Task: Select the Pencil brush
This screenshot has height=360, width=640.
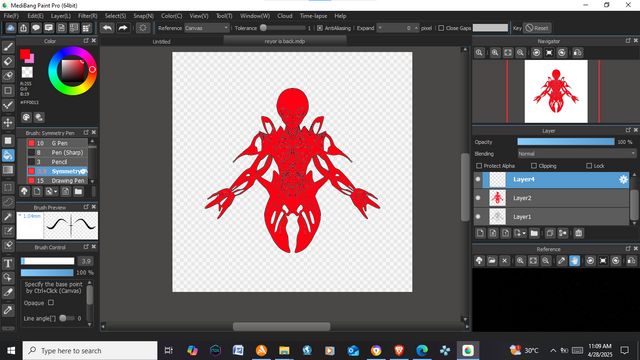Action: (x=57, y=162)
